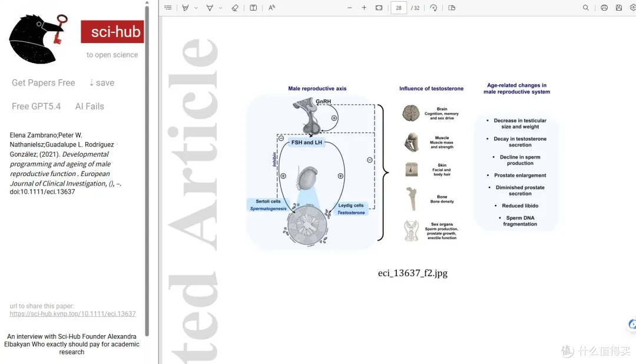This screenshot has width=636, height=364.
Task: Click the 'Prostate enlargement' bullet text
Action: click(520, 176)
